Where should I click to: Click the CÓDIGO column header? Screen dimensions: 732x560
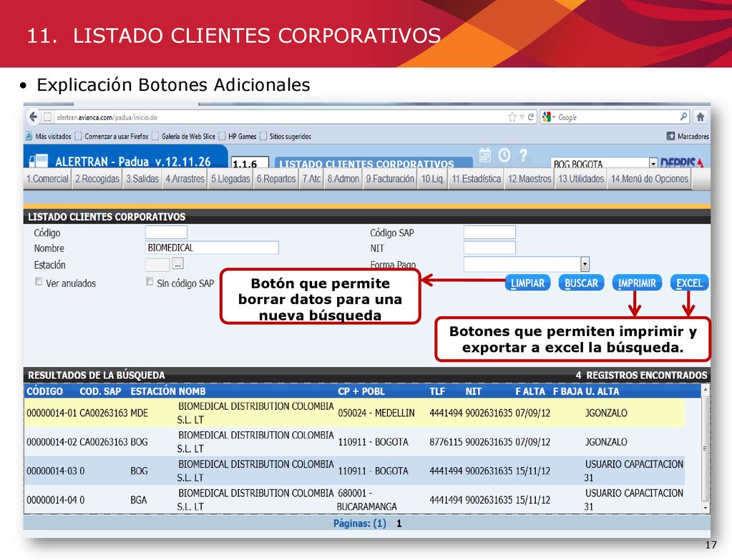[x=44, y=391]
